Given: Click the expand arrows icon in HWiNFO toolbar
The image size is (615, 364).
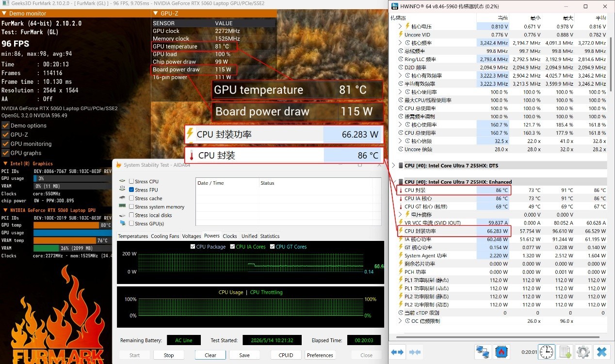Looking at the screenshot, I should (x=398, y=352).
